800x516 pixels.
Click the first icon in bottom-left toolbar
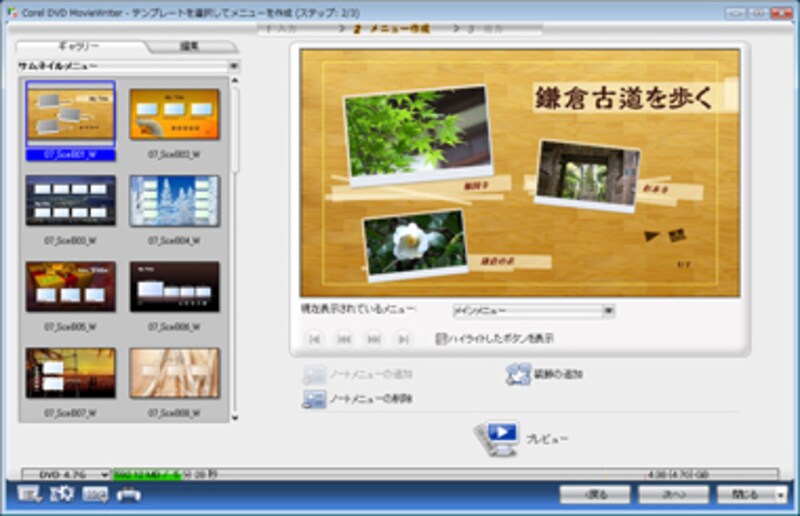pos(28,494)
